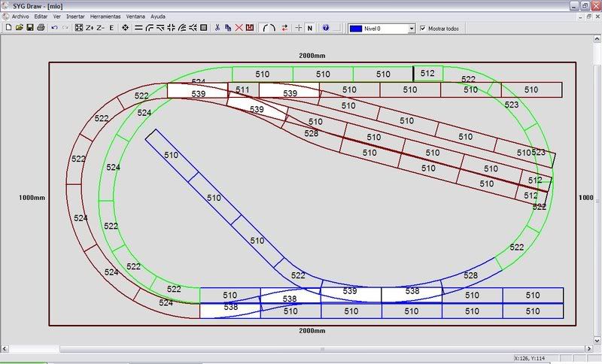Flip track direction with red arrows
The image size is (602, 364).
point(284,28)
